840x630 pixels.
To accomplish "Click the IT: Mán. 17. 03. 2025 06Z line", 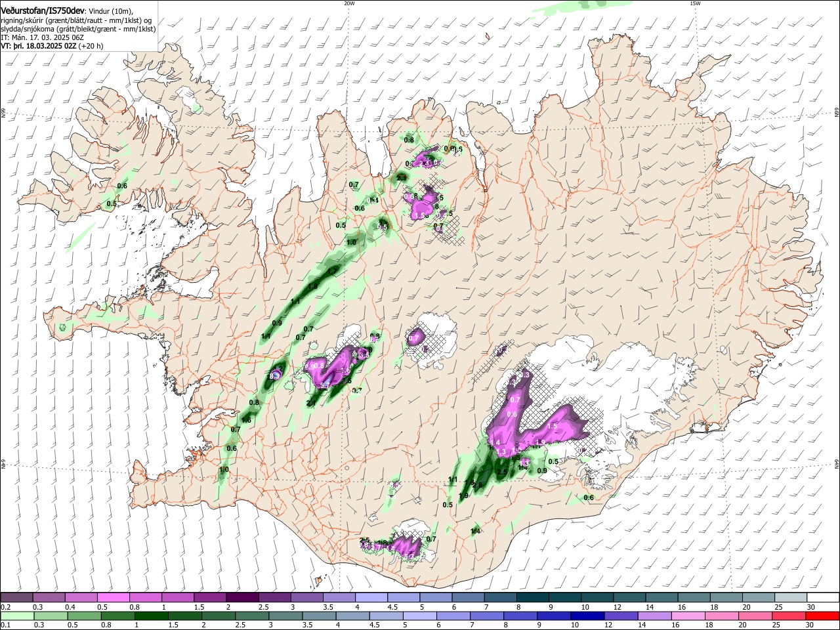I will 43,37.
